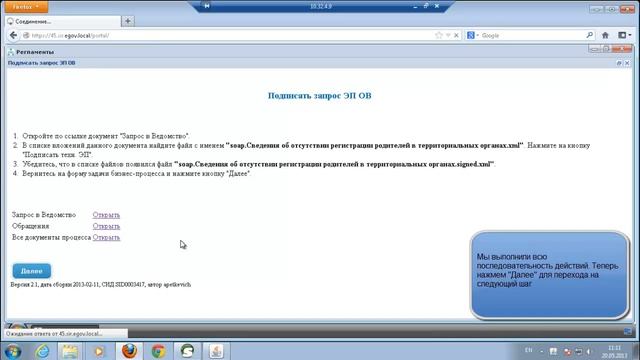640x360 pixels.
Task: Open Windows Media Player from taskbar
Action: [x=99, y=351]
